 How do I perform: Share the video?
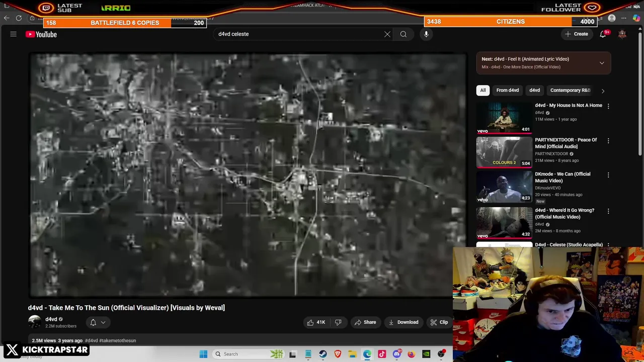(365, 322)
